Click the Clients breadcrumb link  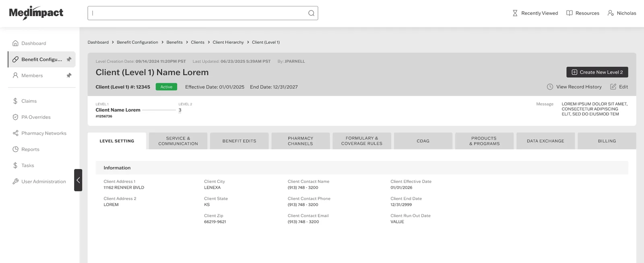[x=198, y=42]
